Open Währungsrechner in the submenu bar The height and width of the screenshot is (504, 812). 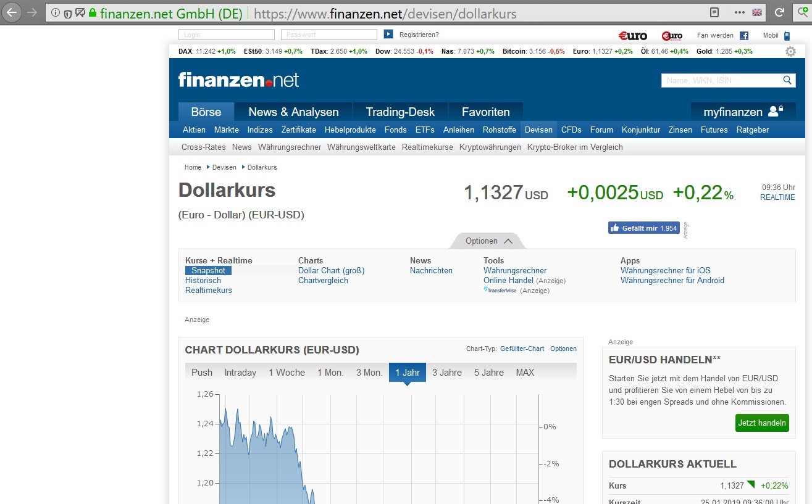point(290,147)
